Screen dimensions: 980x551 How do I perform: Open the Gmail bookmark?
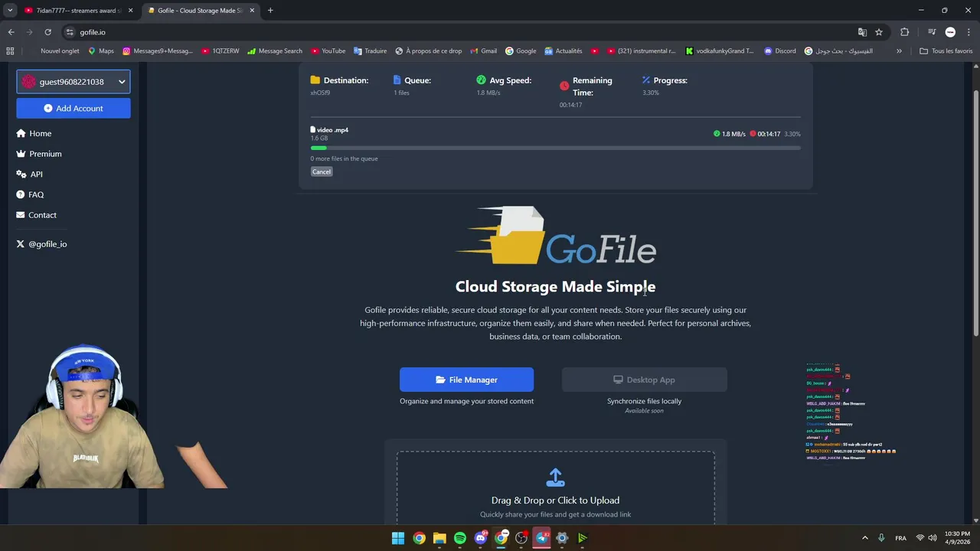coord(483,51)
